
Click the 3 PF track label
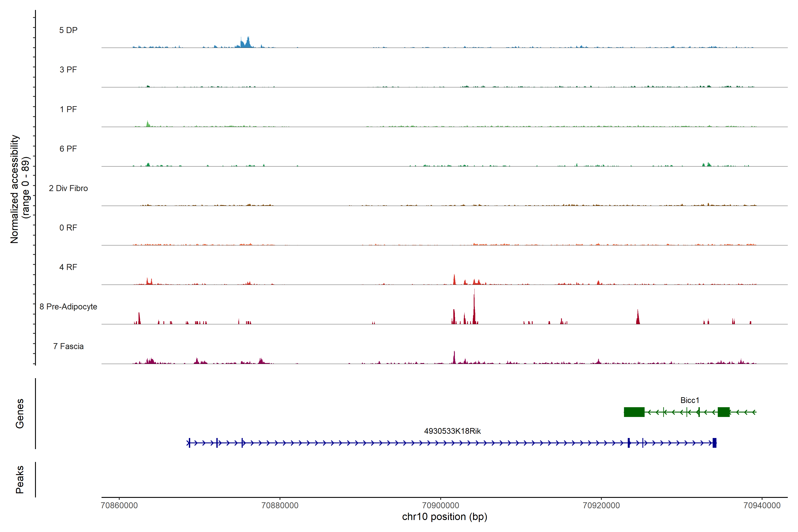click(x=68, y=70)
